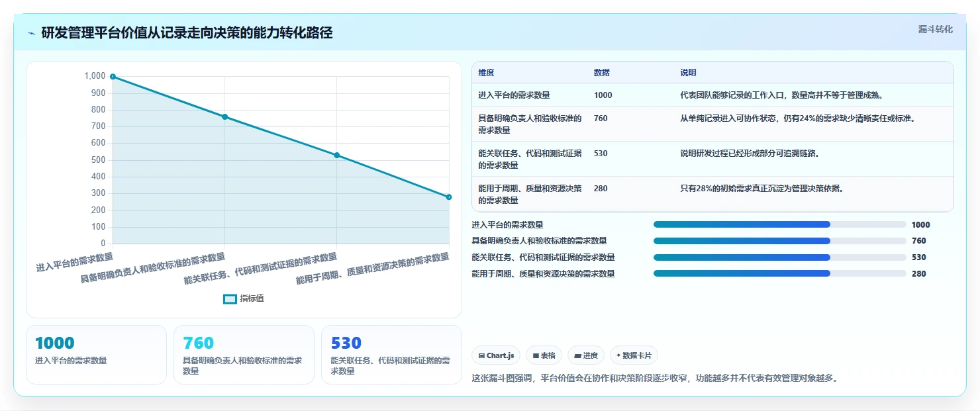980x411 pixels.
Task: Click the chart data point at 530
Action: [x=337, y=156]
